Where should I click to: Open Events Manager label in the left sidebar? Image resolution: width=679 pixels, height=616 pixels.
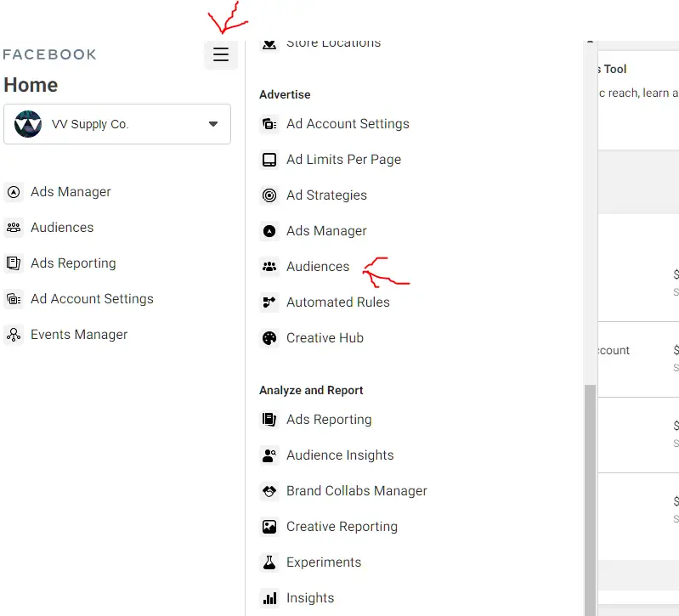click(x=79, y=335)
